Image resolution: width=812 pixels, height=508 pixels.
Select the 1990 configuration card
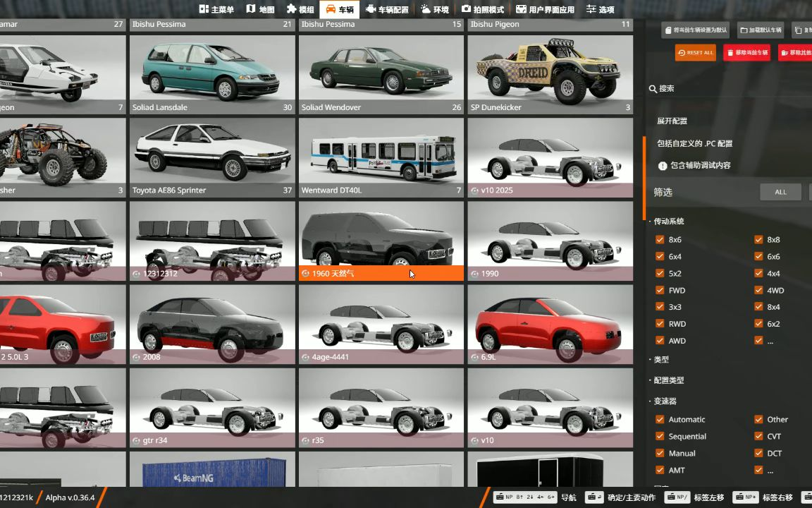(x=550, y=241)
